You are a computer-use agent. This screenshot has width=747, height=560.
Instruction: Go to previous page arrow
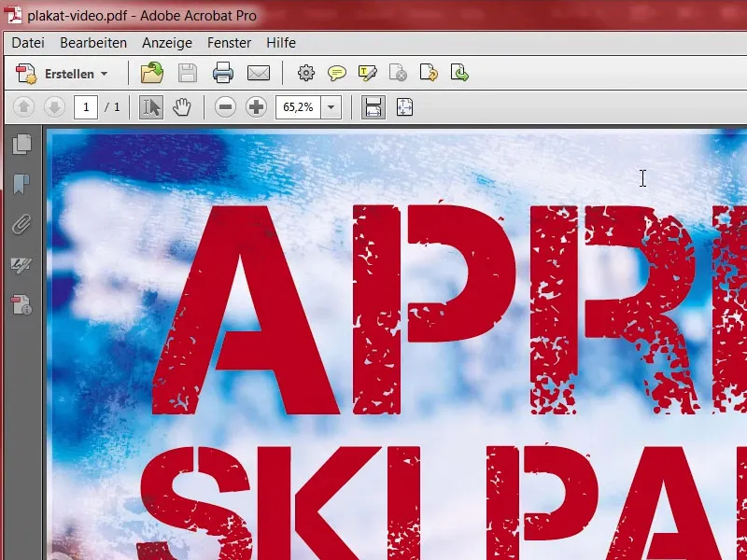(x=24, y=107)
